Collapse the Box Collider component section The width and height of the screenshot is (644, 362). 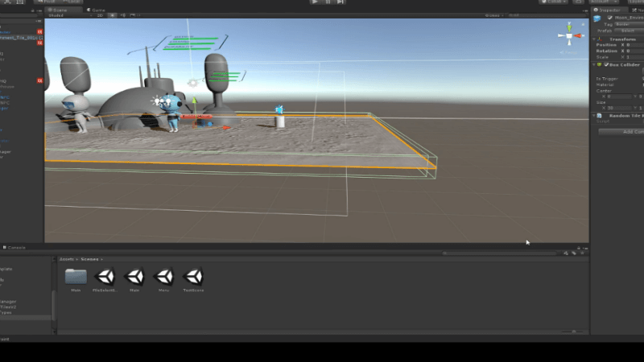596,64
